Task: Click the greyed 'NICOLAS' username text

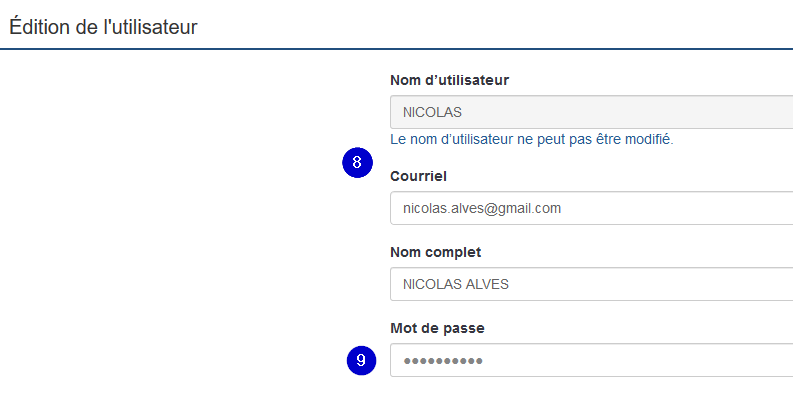Action: click(x=432, y=112)
